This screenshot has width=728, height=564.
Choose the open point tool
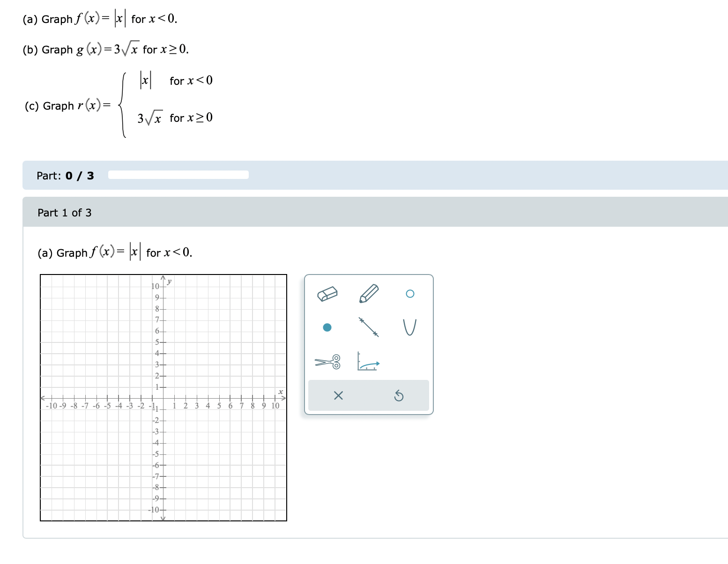pos(410,293)
